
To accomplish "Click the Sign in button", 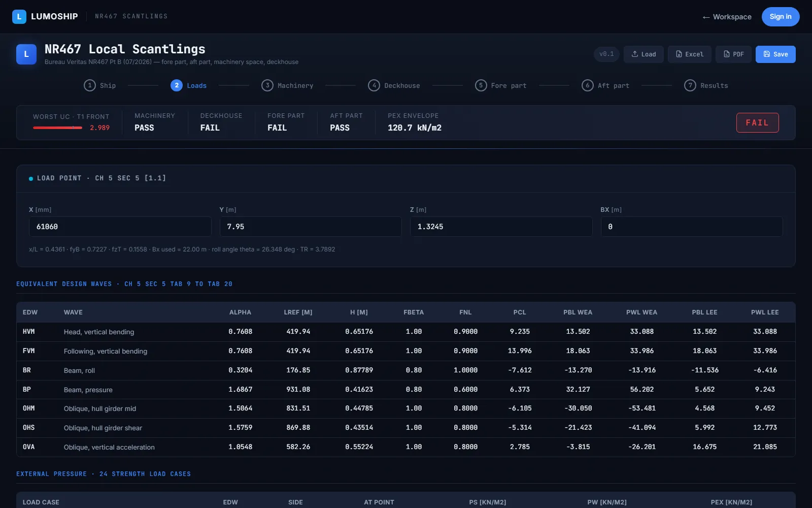I will tap(781, 17).
